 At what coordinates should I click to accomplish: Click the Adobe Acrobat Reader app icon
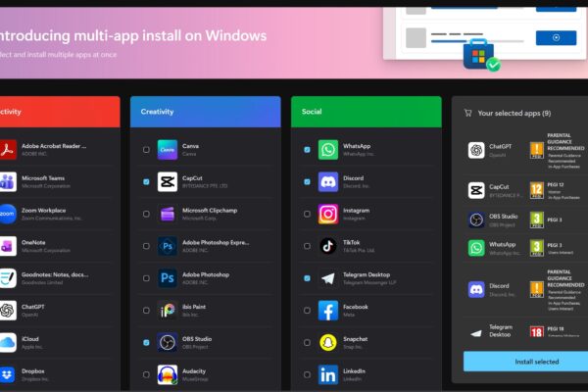[x=8, y=150]
